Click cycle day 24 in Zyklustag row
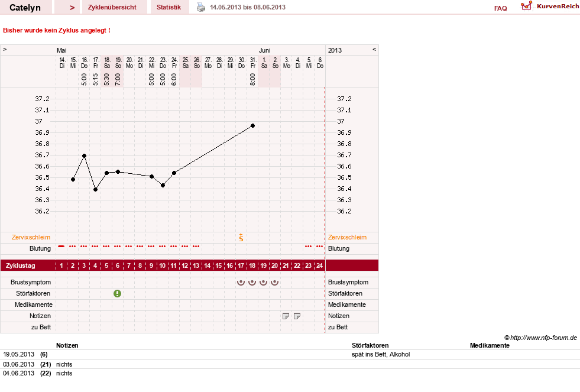580x392 pixels. 319,265
